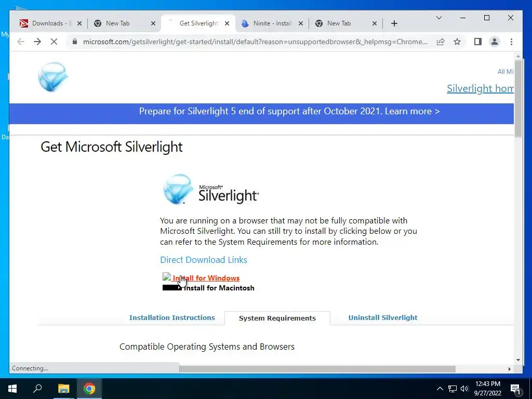Close the Downloads tab
Screen dimensions: 532x399
(x=79, y=23)
